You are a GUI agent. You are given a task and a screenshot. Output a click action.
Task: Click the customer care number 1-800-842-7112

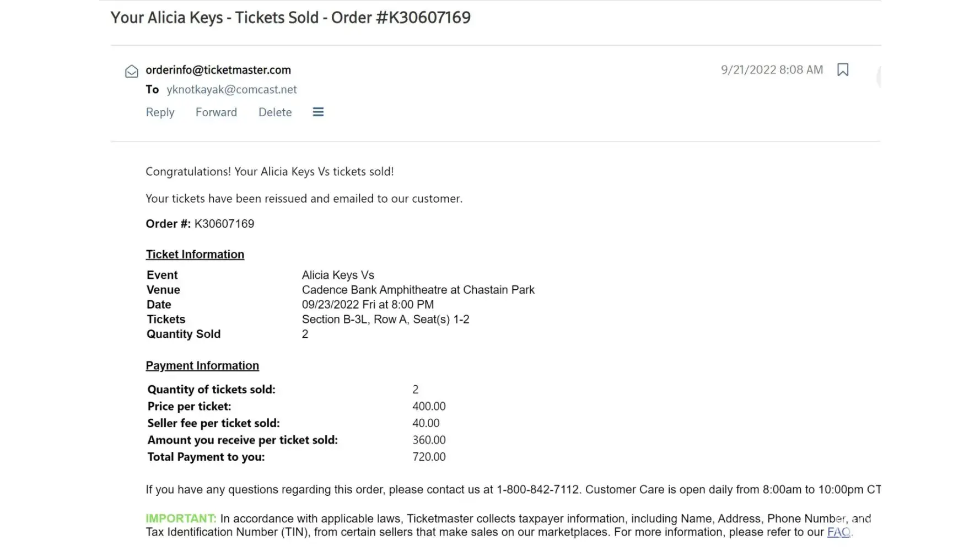click(537, 490)
